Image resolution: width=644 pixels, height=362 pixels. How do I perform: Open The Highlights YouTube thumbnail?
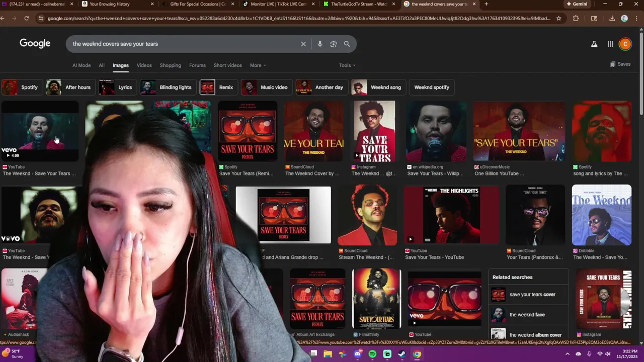[x=451, y=215]
